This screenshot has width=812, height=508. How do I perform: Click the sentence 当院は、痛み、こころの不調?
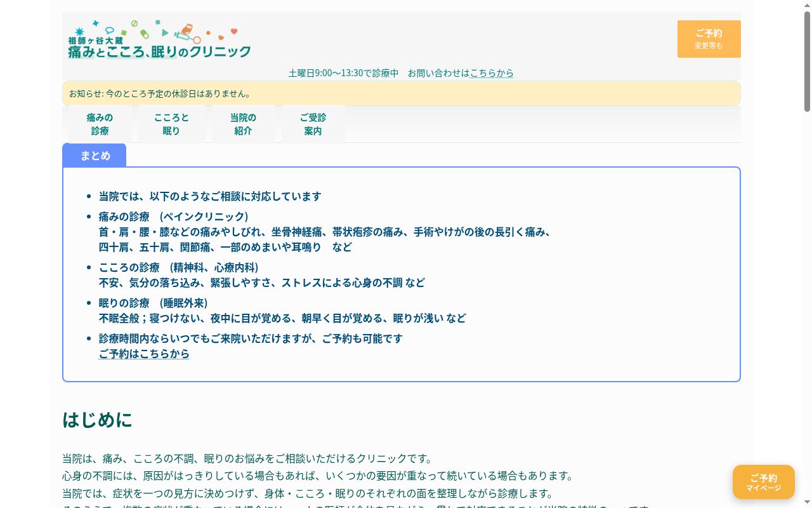[247, 458]
